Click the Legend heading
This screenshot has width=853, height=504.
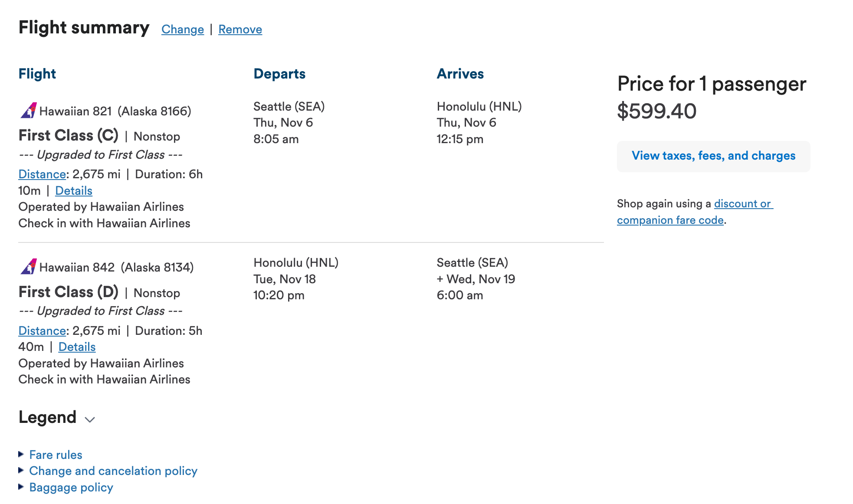click(47, 417)
